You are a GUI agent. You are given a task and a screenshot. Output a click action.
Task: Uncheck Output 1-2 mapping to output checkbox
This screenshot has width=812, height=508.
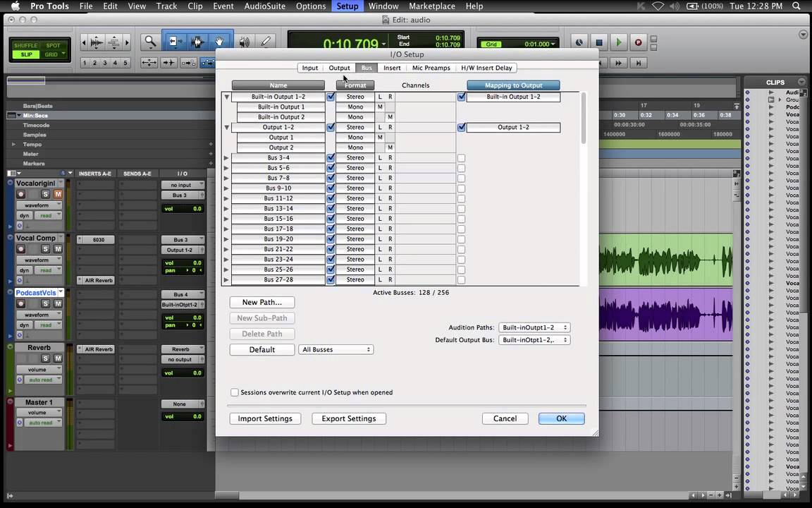coord(462,127)
